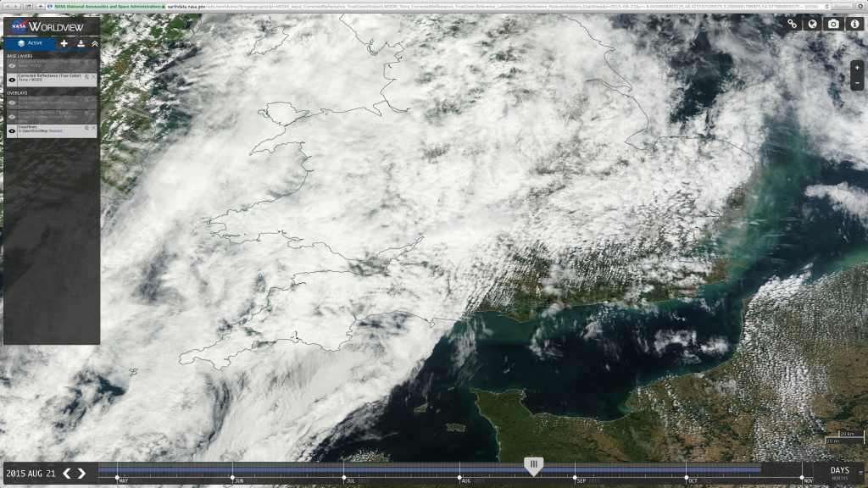This screenshot has width=868, height=488.
Task: Collapse the layers sidebar with double chevron
Action: click(x=95, y=43)
